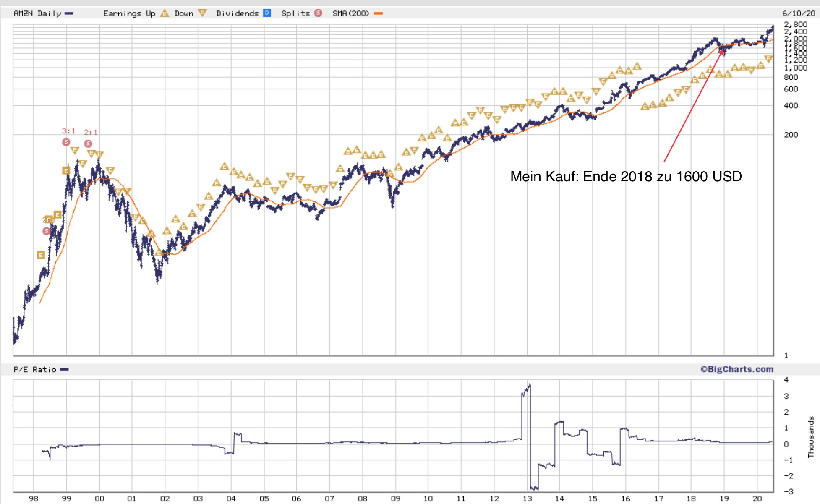
Task: Click the P/E Ratio panel title
Action: (x=35, y=370)
